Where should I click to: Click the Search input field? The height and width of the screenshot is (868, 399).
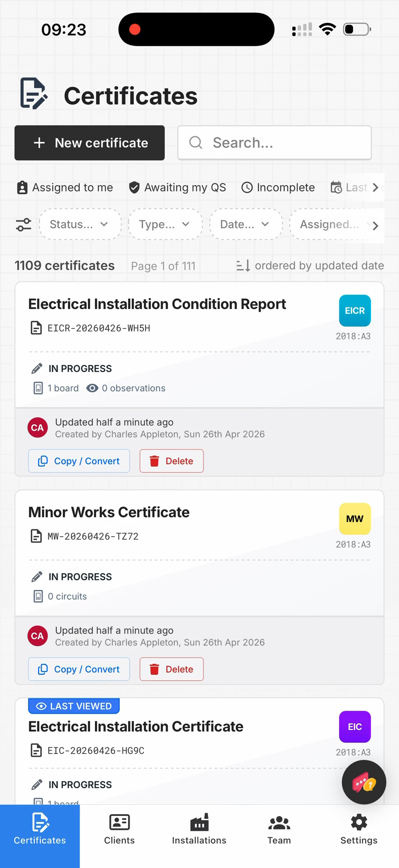coord(274,143)
